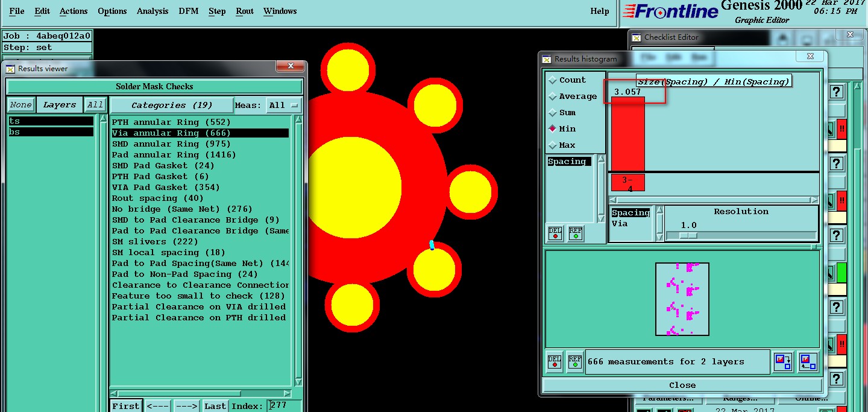Close the Results histogram via Close button
The image size is (868, 412).
[x=682, y=385]
